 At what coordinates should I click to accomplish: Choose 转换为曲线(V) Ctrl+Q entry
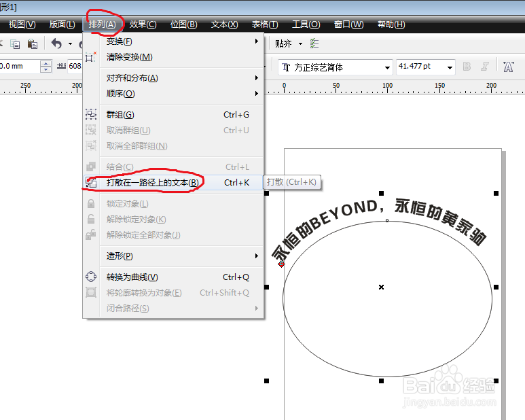(x=173, y=277)
